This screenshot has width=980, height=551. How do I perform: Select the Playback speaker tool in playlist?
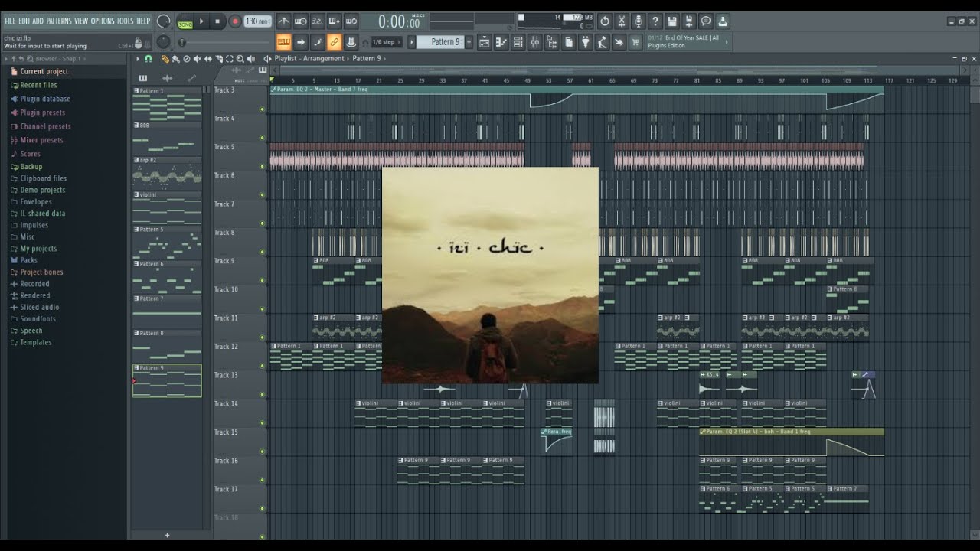[x=250, y=58]
